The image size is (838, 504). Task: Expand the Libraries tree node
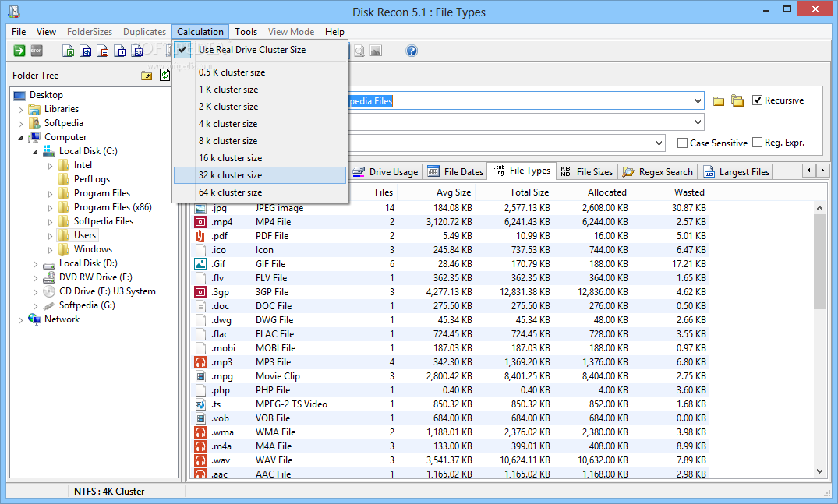[x=21, y=110]
